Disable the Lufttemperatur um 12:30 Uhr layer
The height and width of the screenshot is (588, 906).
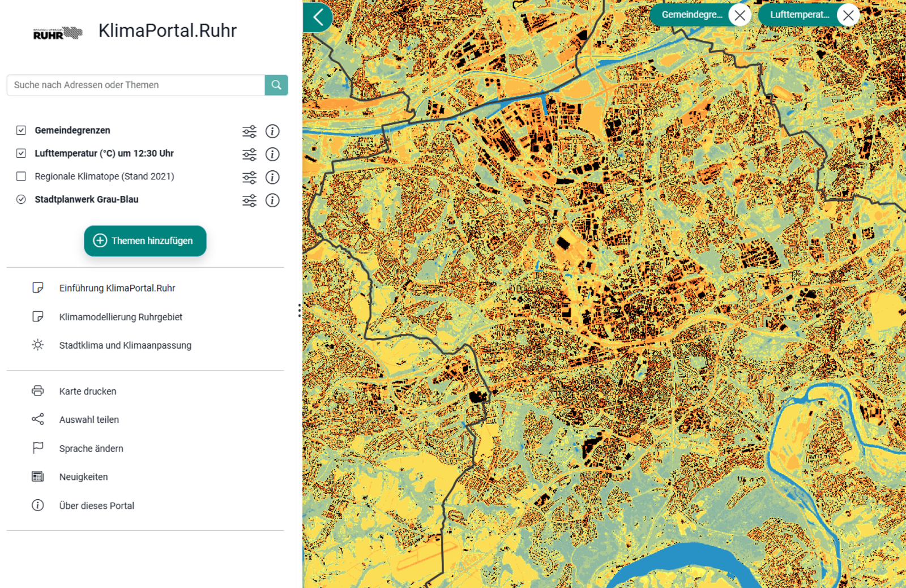tap(21, 153)
